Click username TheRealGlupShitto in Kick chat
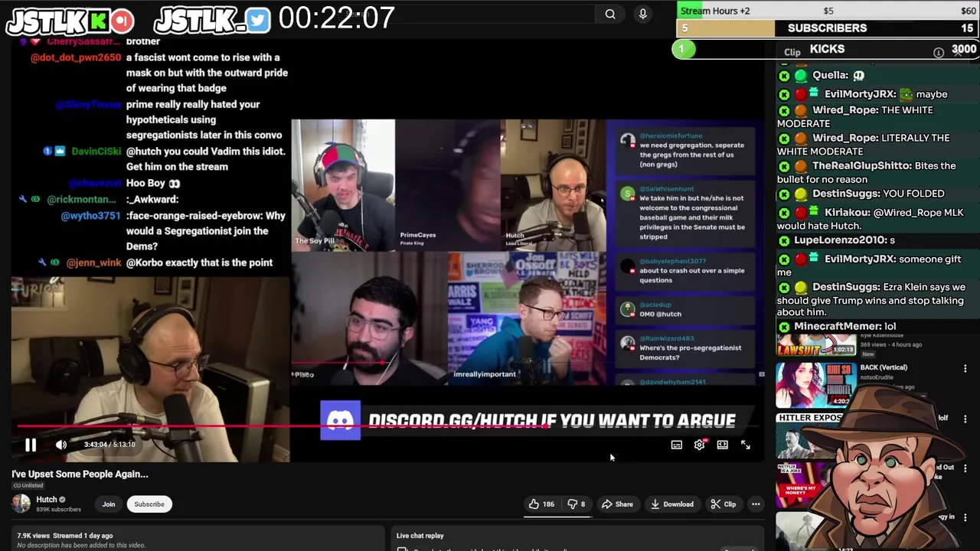The width and height of the screenshot is (980, 551). pyautogui.click(x=861, y=166)
